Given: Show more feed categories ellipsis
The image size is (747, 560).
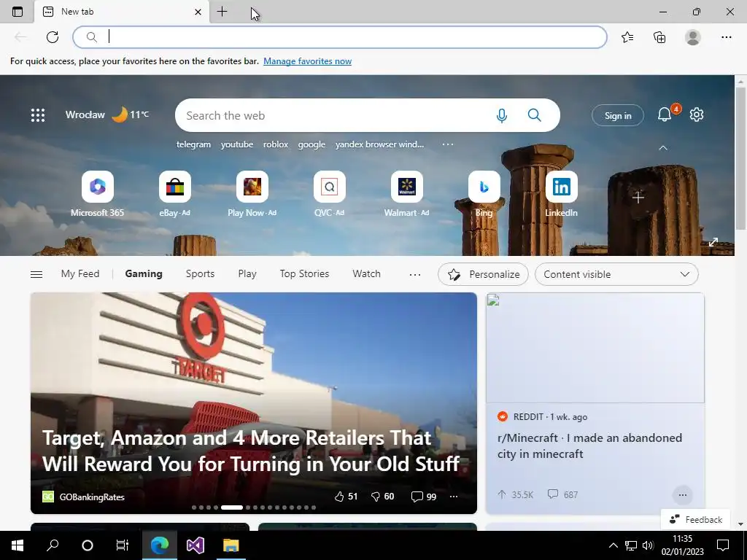Looking at the screenshot, I should coord(415,274).
